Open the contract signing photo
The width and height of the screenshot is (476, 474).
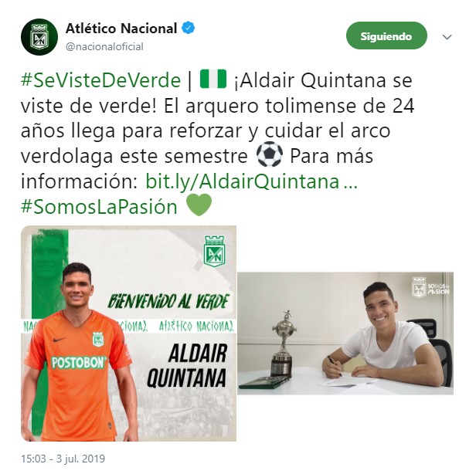[x=345, y=333]
